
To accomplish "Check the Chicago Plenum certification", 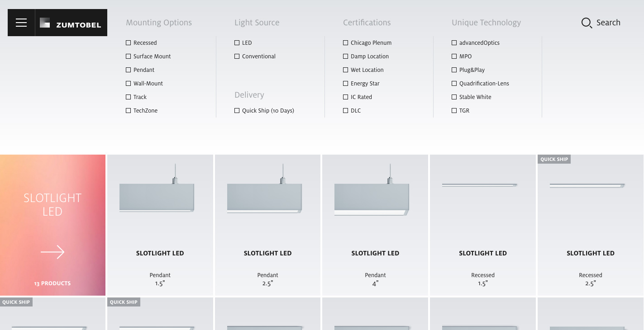I will tap(346, 43).
